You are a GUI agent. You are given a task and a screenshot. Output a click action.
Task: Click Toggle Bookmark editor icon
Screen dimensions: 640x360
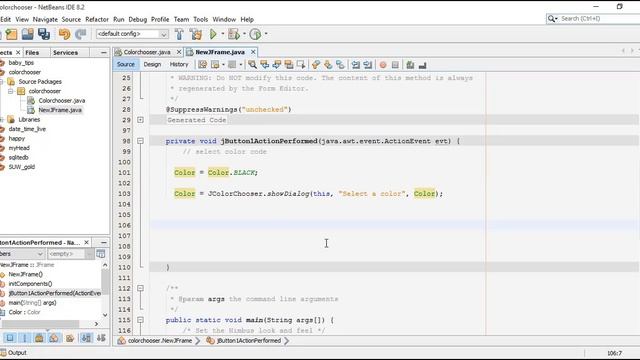click(x=340, y=64)
